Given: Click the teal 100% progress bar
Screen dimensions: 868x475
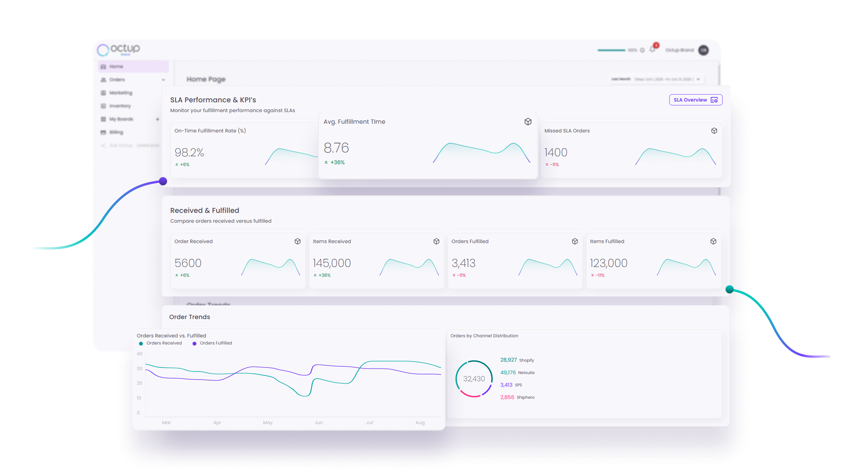Looking at the screenshot, I should (611, 50).
